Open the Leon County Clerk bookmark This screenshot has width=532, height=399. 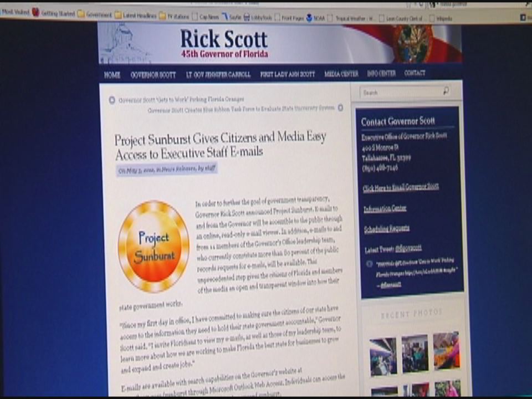[x=401, y=18]
